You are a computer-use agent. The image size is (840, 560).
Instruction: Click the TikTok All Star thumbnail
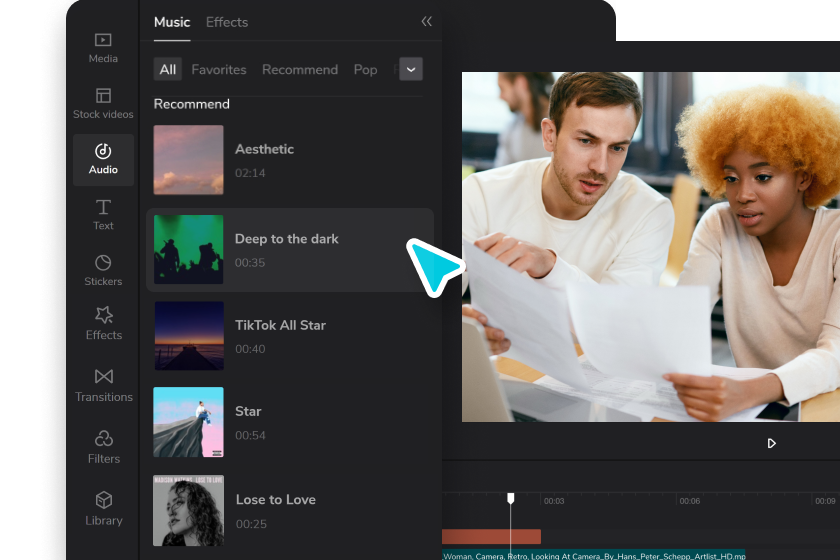(x=189, y=335)
